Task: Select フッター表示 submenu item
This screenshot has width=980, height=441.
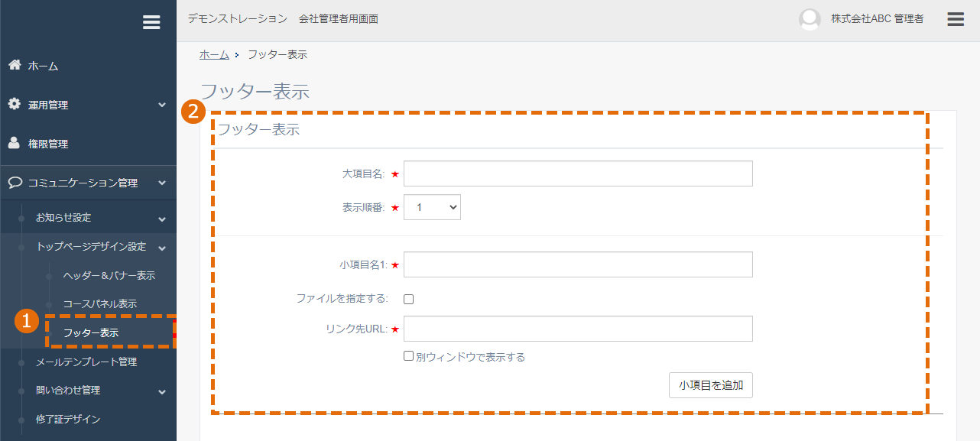Action: click(91, 332)
